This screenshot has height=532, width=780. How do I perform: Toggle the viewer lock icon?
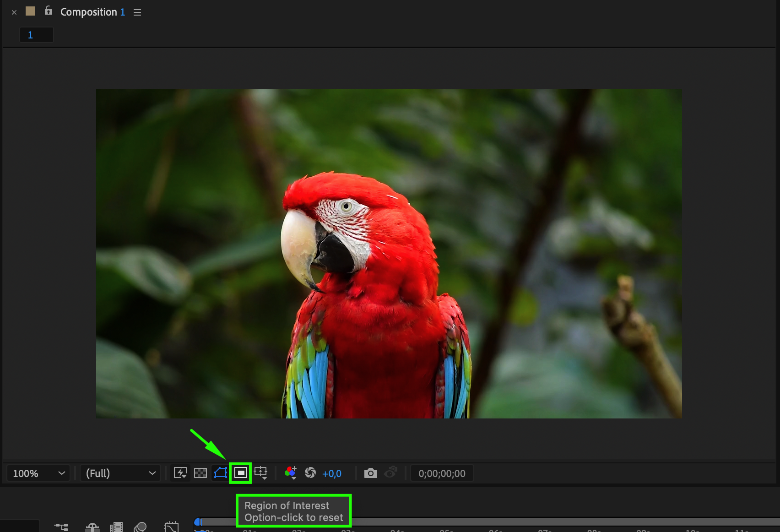coord(49,11)
